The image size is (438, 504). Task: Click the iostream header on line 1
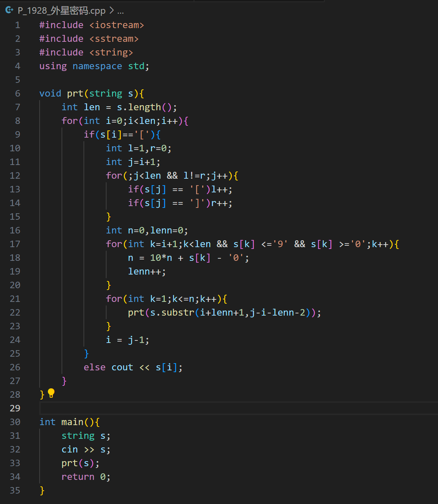[117, 25]
